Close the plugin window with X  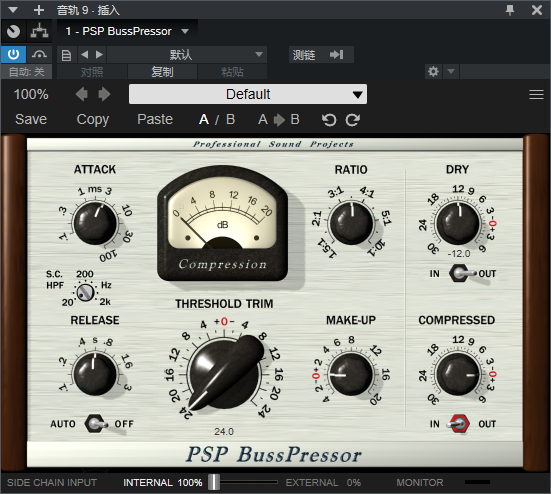[x=537, y=10]
